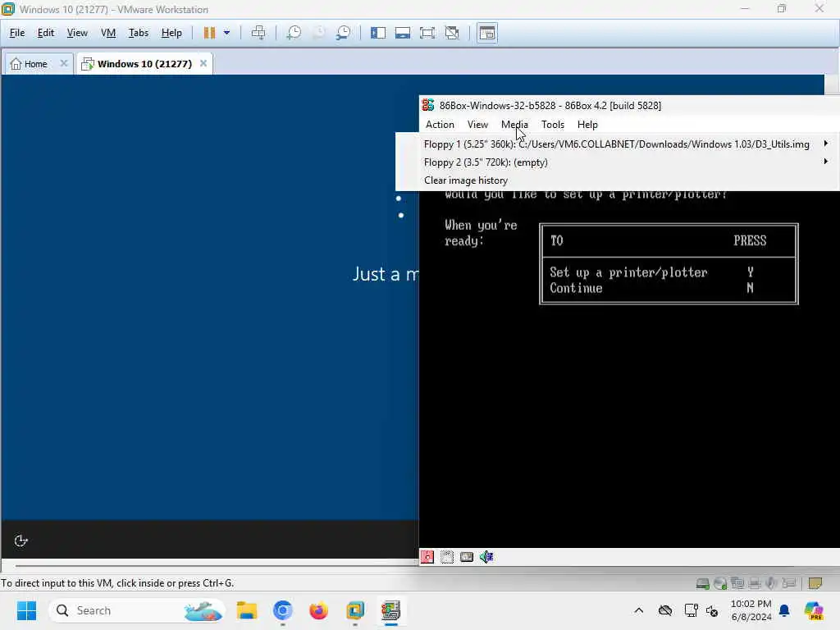The width and height of the screenshot is (840, 630).
Task: Click the muted volume tray icon
Action: 713,610
